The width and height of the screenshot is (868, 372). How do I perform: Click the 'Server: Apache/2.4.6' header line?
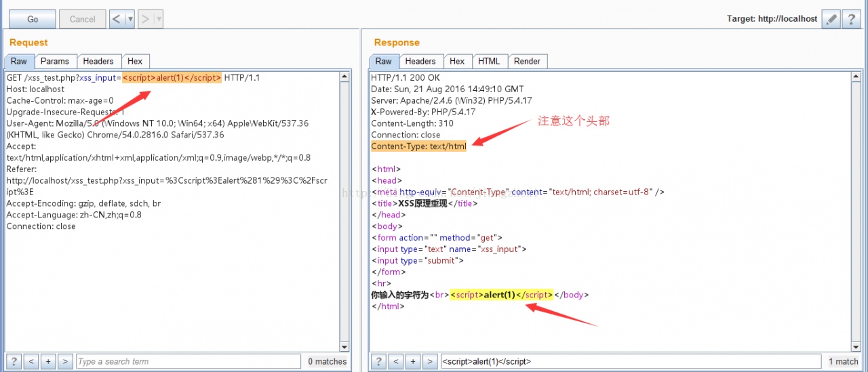[x=452, y=100]
